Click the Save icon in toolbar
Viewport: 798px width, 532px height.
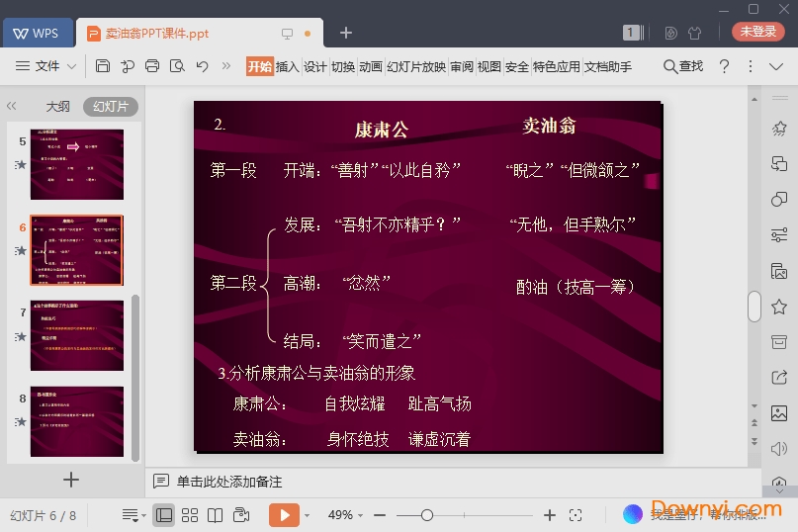point(102,66)
